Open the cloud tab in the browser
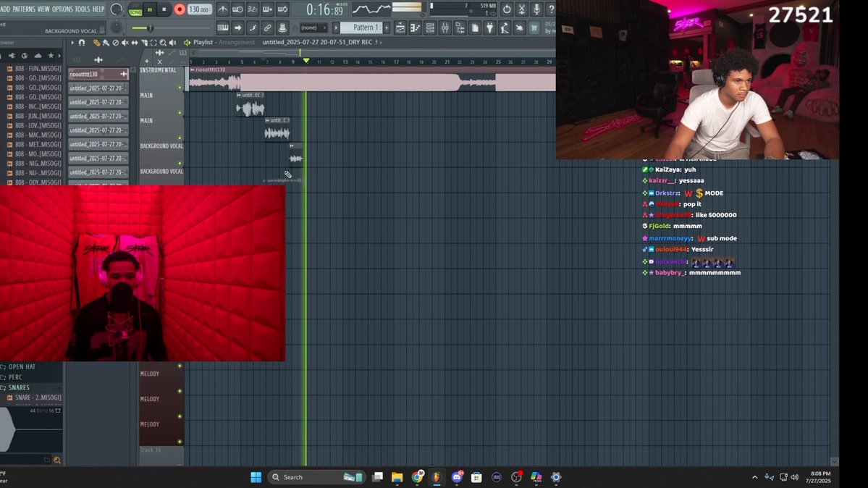 38,56
